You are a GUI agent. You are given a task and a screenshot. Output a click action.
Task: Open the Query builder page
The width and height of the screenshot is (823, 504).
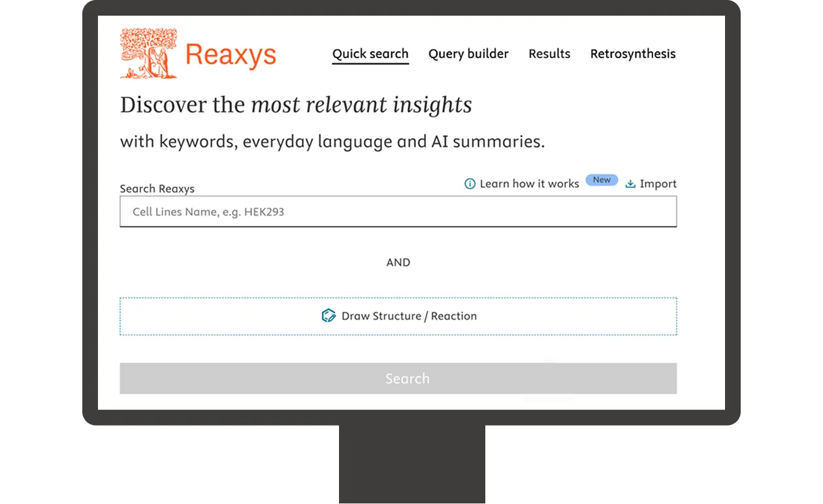[468, 54]
